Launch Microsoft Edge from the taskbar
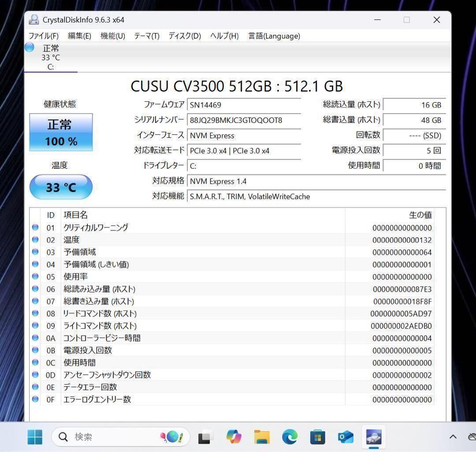Image resolution: width=476 pixels, height=452 pixels. click(x=290, y=437)
